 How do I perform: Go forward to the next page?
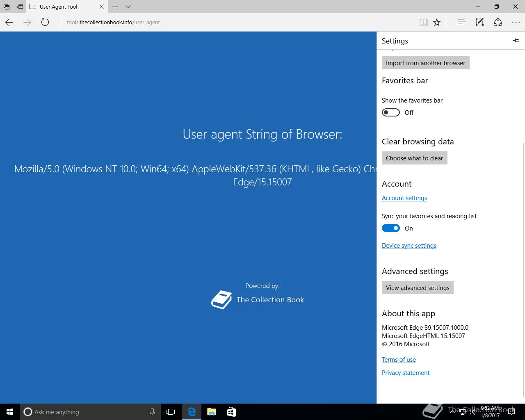(x=27, y=22)
